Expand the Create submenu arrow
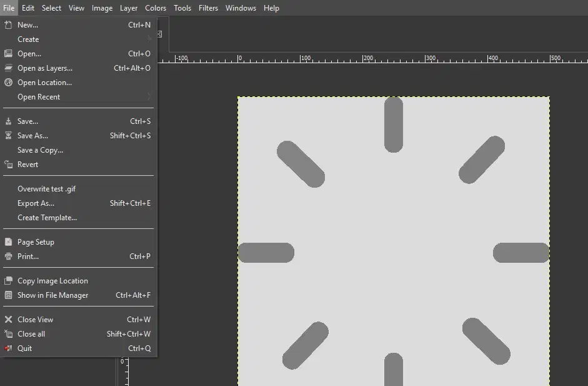588x386 pixels. point(149,39)
